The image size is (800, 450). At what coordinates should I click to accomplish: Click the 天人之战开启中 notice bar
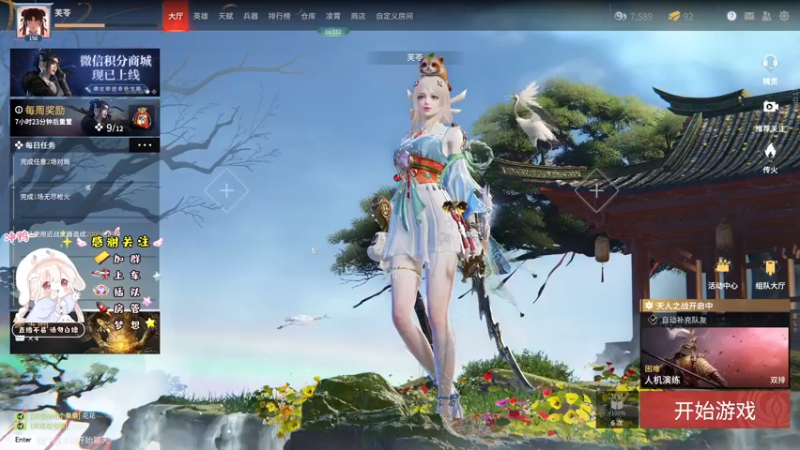point(715,306)
